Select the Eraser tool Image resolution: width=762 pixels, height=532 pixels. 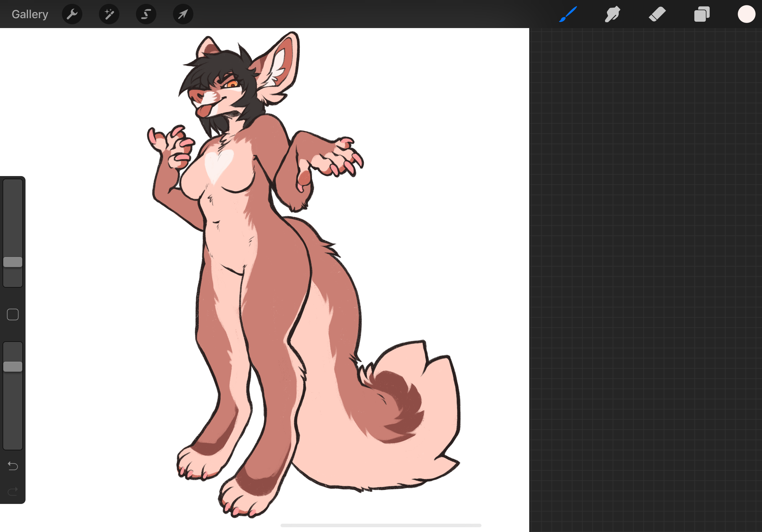point(657,14)
